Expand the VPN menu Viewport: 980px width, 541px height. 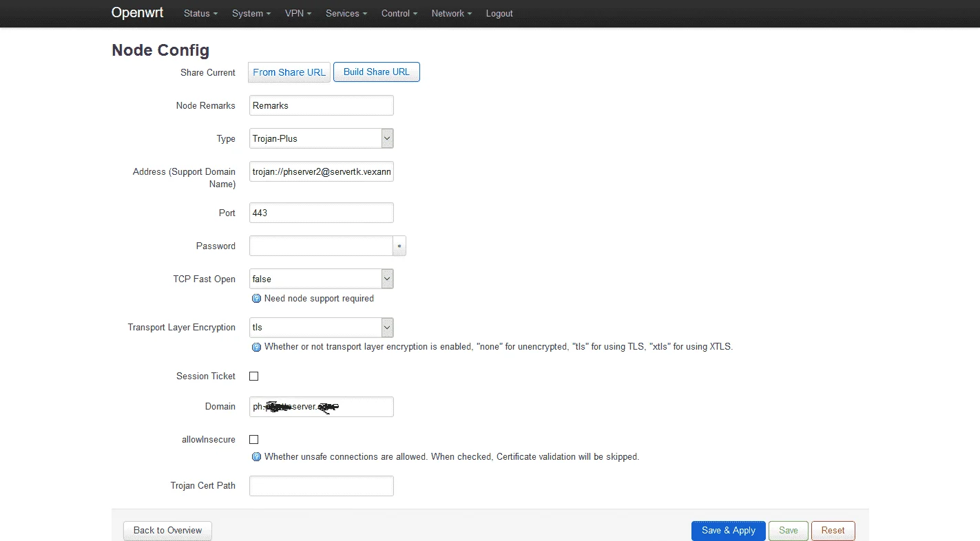click(298, 13)
